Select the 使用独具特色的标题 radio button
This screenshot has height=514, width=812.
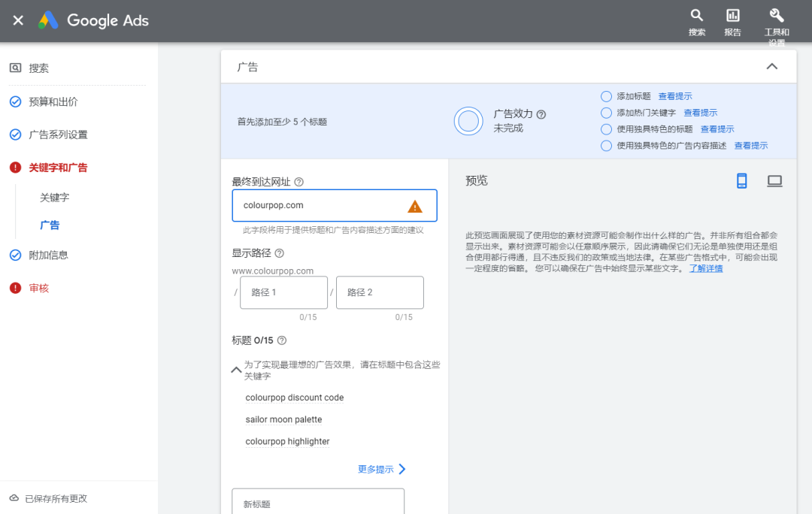606,128
